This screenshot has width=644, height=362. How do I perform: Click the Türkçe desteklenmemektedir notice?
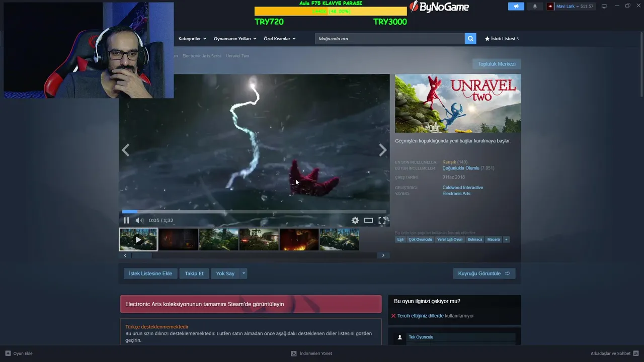coord(157,327)
